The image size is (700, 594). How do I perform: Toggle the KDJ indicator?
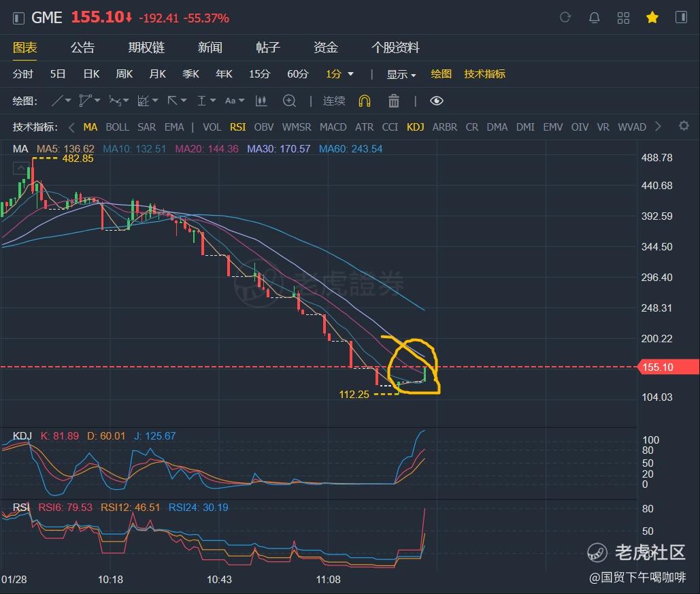(415, 127)
